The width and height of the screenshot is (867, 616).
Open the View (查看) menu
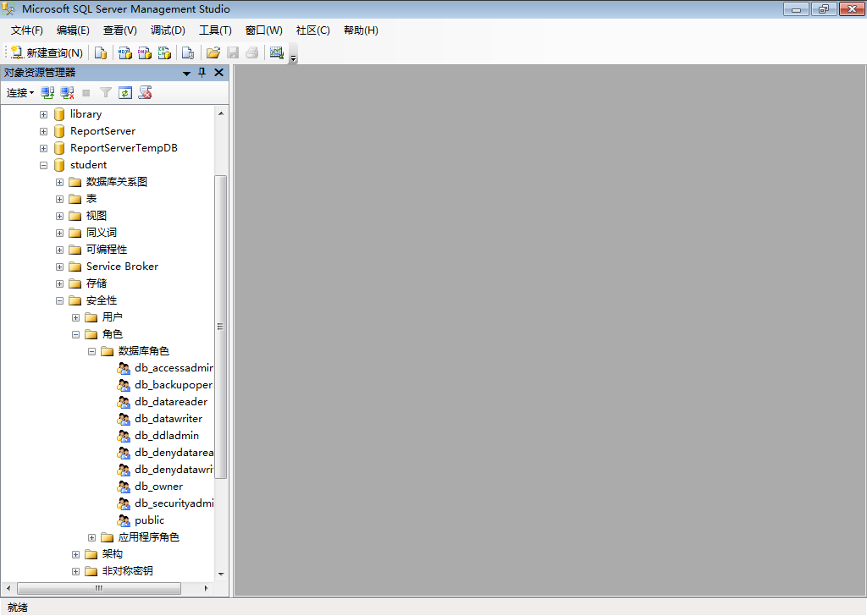pos(120,30)
